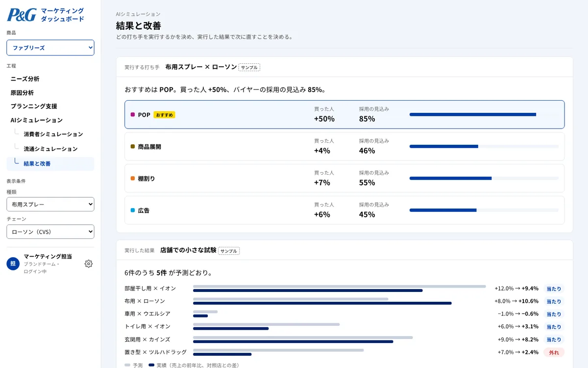
Task: Open the 商品 dropdown showing ファブリーズ
Action: tap(50, 48)
